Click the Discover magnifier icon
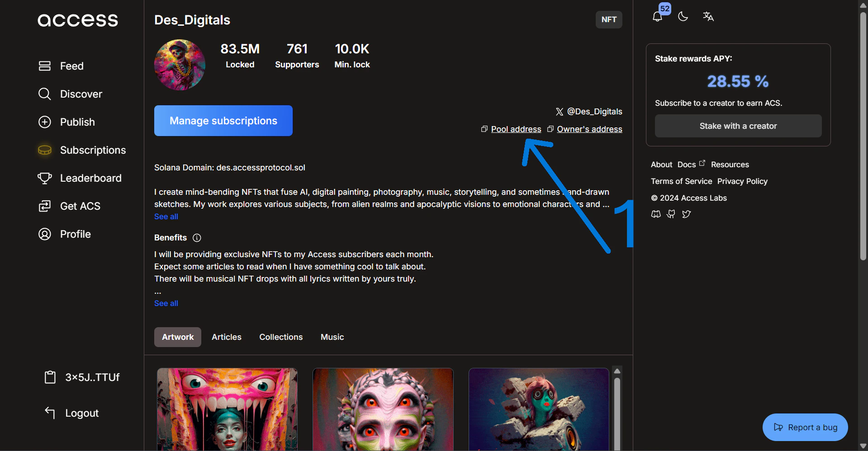868x451 pixels. 45,94
